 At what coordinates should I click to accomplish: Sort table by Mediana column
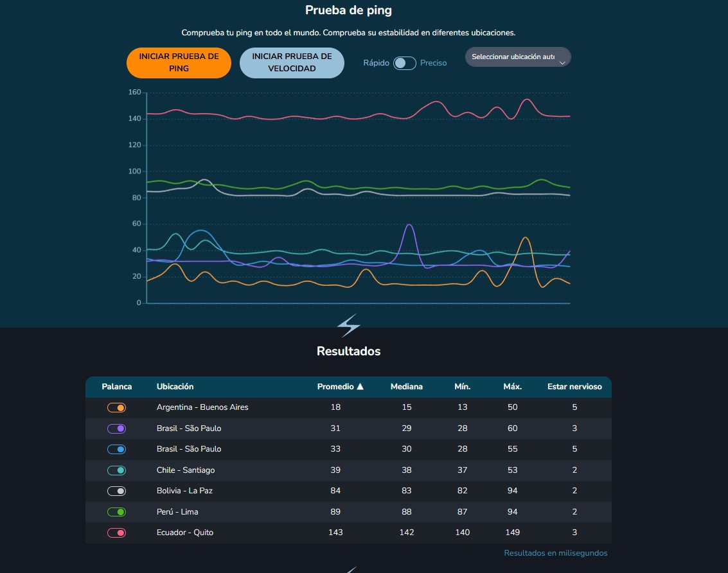406,386
